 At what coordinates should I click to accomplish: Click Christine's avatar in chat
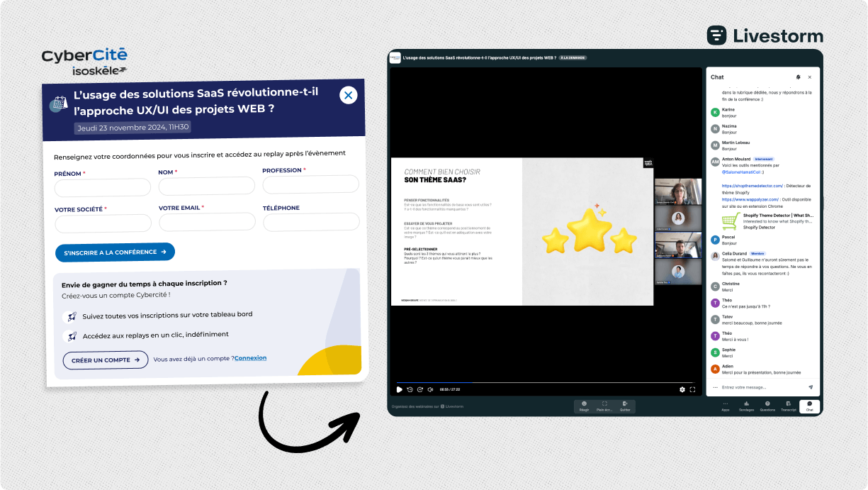(x=715, y=286)
